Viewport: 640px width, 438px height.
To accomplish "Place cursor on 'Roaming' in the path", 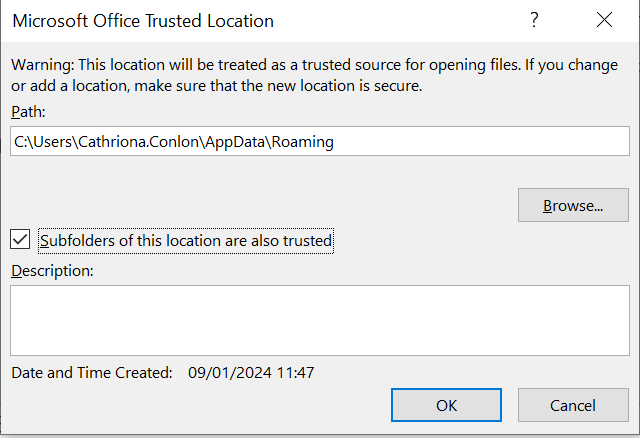I will pos(306,142).
